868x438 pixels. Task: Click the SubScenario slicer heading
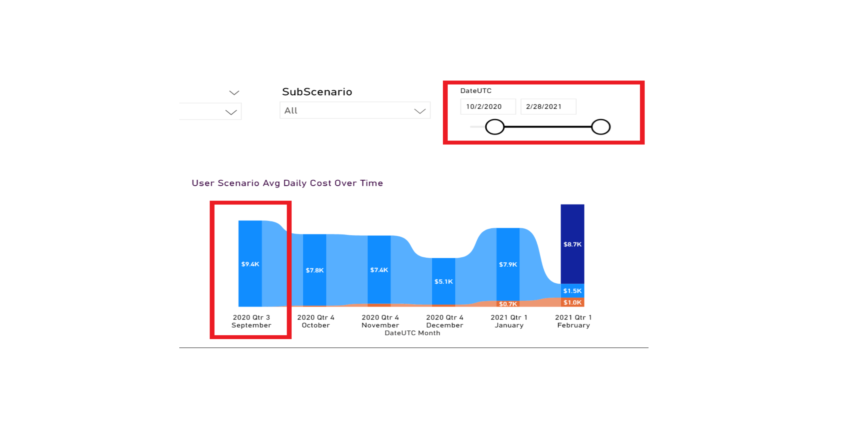pos(317,92)
